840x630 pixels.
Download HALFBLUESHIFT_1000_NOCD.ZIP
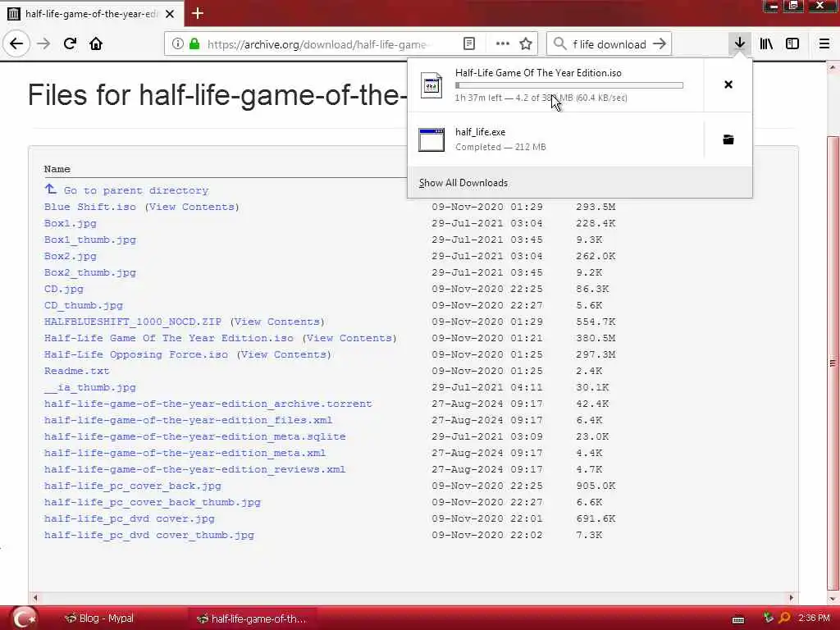pos(133,322)
